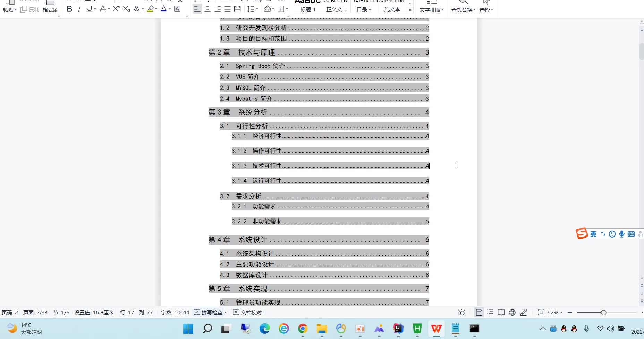Open the Windows Start menu
This screenshot has height=339, width=644.
[x=188, y=329]
